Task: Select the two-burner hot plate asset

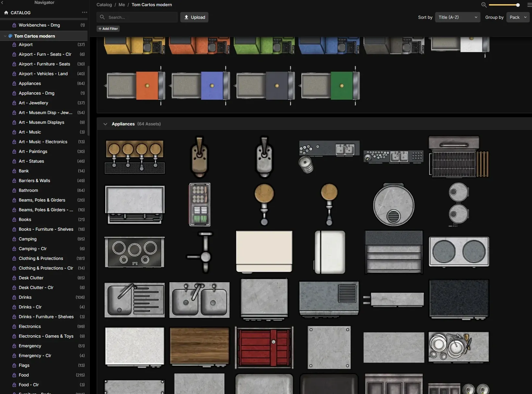Action: click(x=459, y=252)
